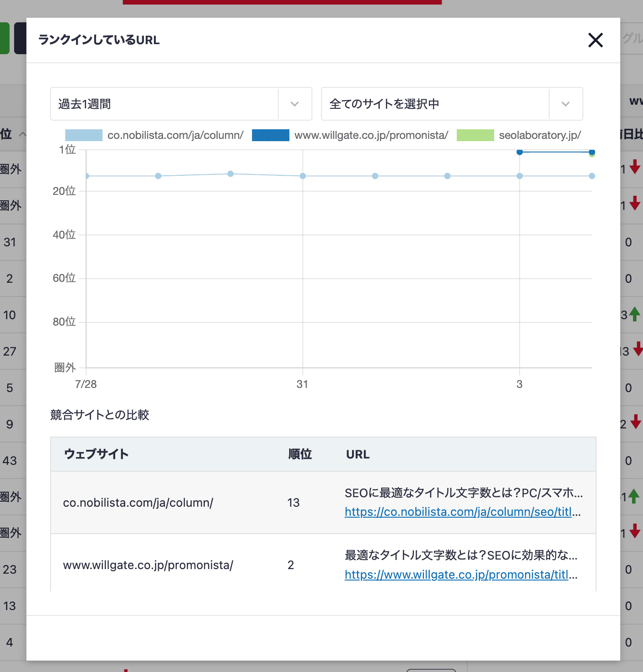Open the 過去1週間 period dropdown
The image size is (643, 672).
(181, 104)
